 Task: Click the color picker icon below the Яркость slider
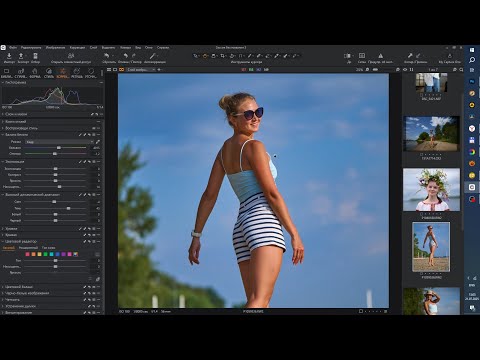(98, 279)
